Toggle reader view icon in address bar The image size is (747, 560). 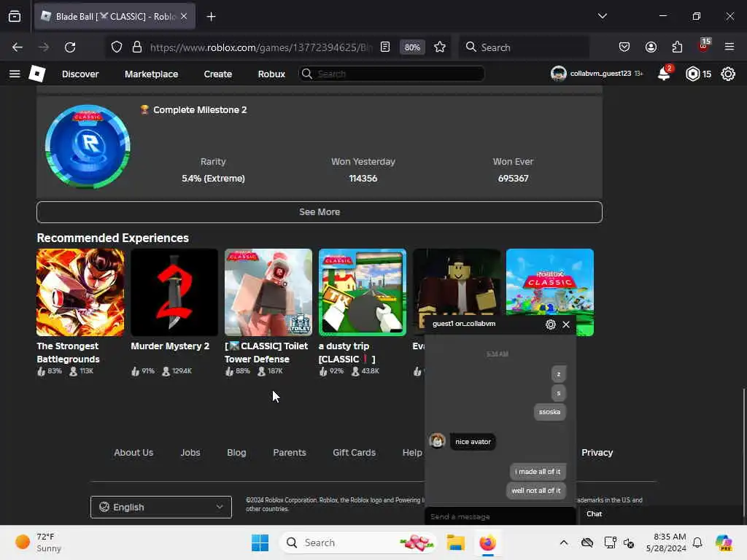tap(385, 47)
